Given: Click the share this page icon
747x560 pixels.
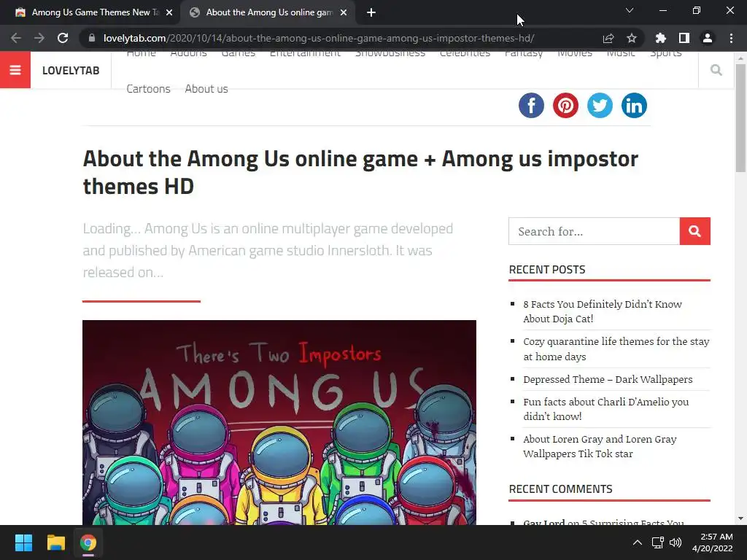Looking at the screenshot, I should (x=608, y=38).
